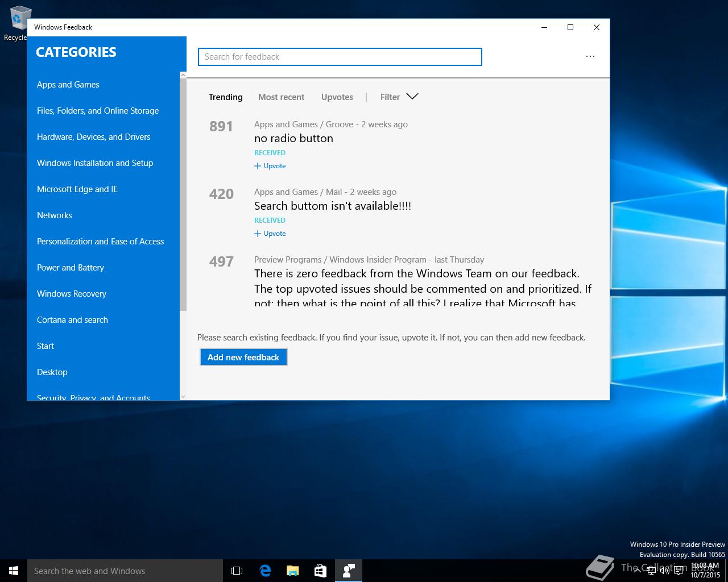
Task: Open the 'no radio button' feedback item
Action: coord(293,138)
